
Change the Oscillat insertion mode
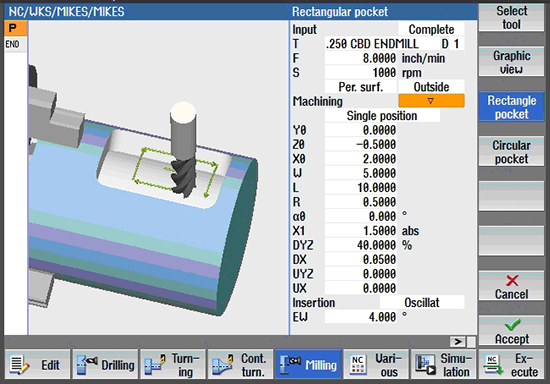click(422, 303)
